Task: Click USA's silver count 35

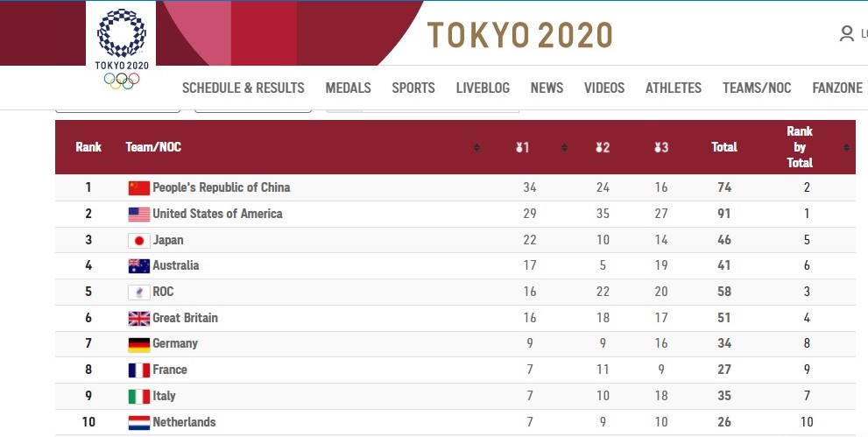Action: click(x=603, y=214)
